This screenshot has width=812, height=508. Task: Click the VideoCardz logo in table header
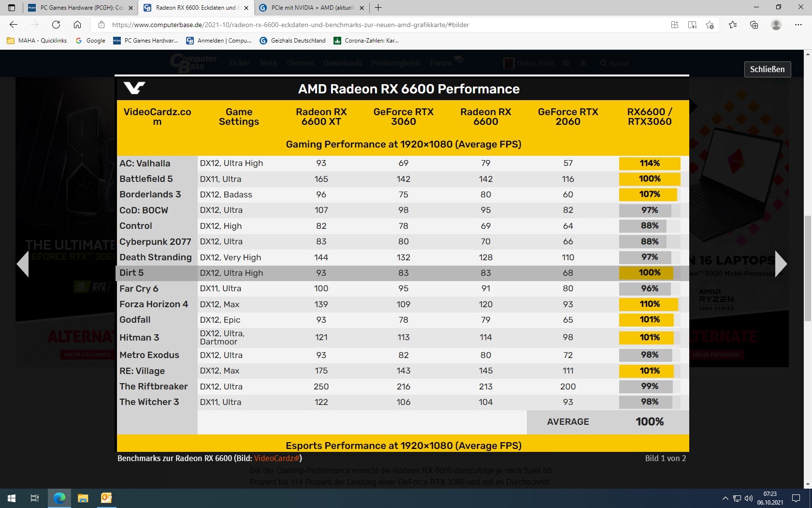[x=134, y=88]
